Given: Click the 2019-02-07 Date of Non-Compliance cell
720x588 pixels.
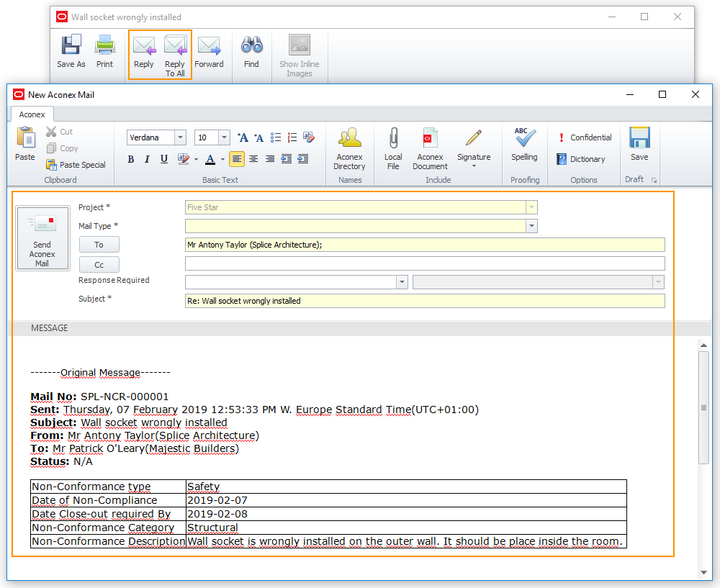Looking at the screenshot, I should 406,500.
